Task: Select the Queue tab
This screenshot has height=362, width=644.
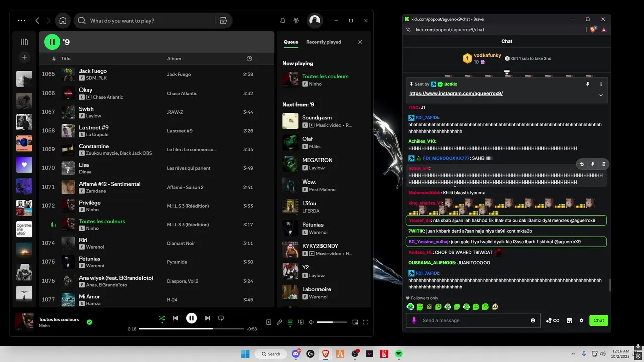Action: pyautogui.click(x=291, y=42)
